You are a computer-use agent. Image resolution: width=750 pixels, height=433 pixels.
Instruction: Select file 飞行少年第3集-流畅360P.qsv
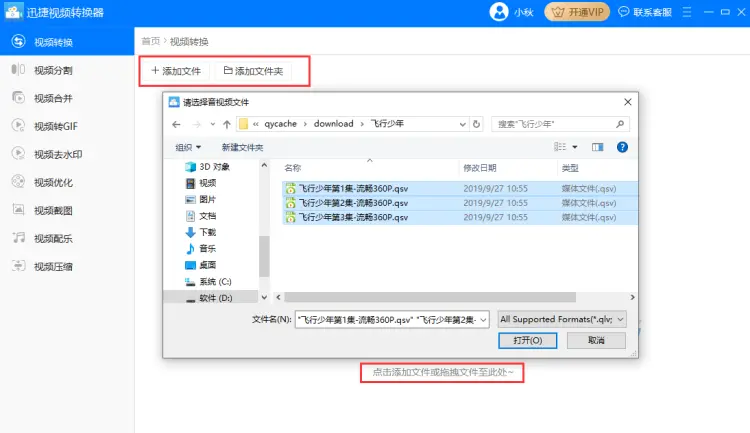(460, 217)
